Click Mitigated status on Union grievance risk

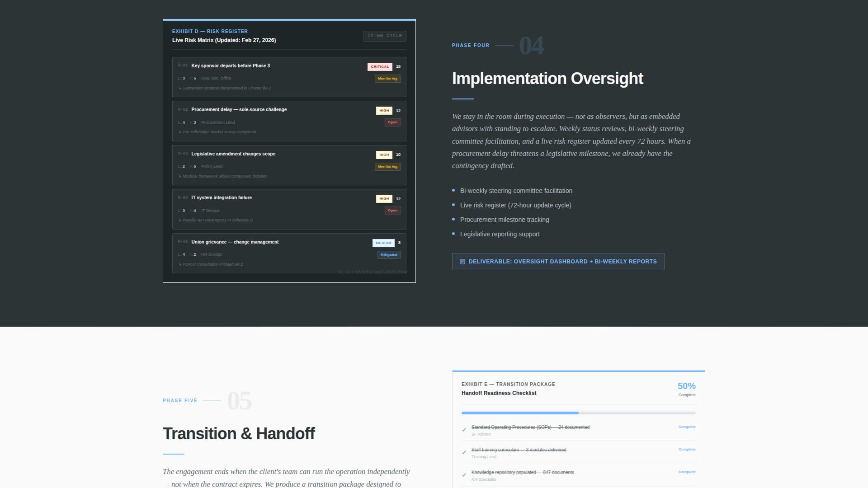[389, 255]
